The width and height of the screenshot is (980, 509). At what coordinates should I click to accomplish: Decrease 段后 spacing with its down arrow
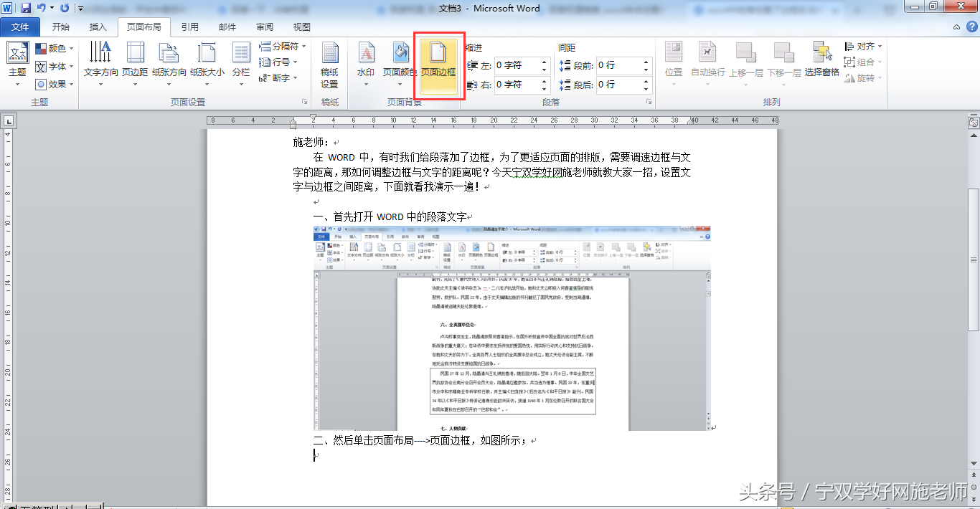click(x=646, y=89)
